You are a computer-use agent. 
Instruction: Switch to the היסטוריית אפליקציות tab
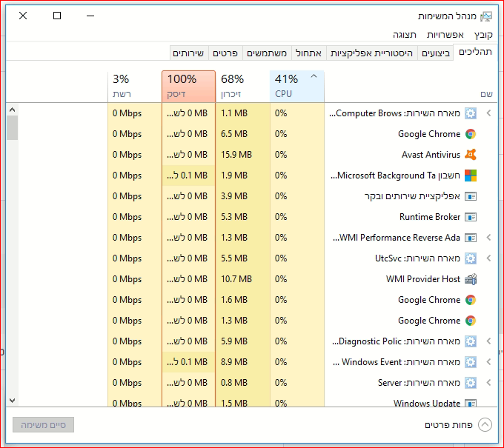click(371, 53)
